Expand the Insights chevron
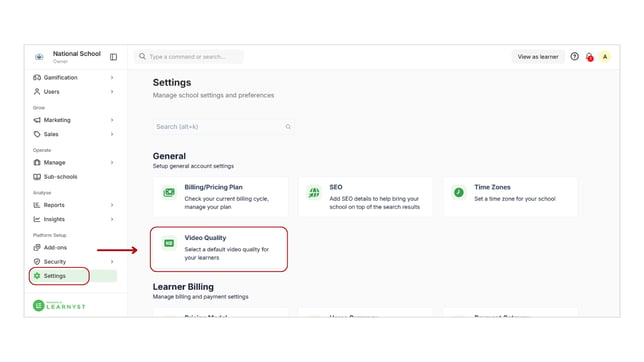This screenshot has width=644, height=362. [x=112, y=219]
